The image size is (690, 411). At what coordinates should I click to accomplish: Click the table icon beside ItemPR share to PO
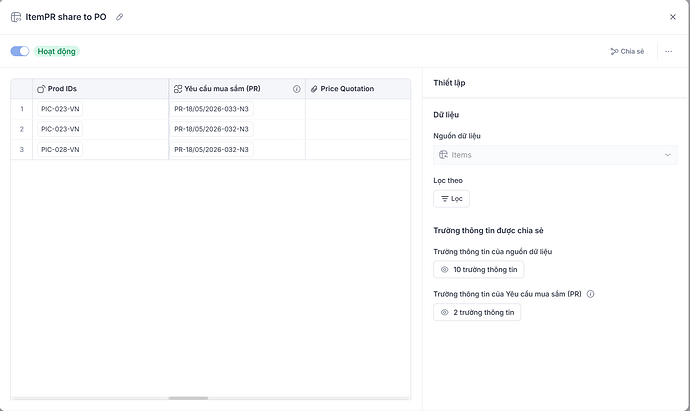16,17
